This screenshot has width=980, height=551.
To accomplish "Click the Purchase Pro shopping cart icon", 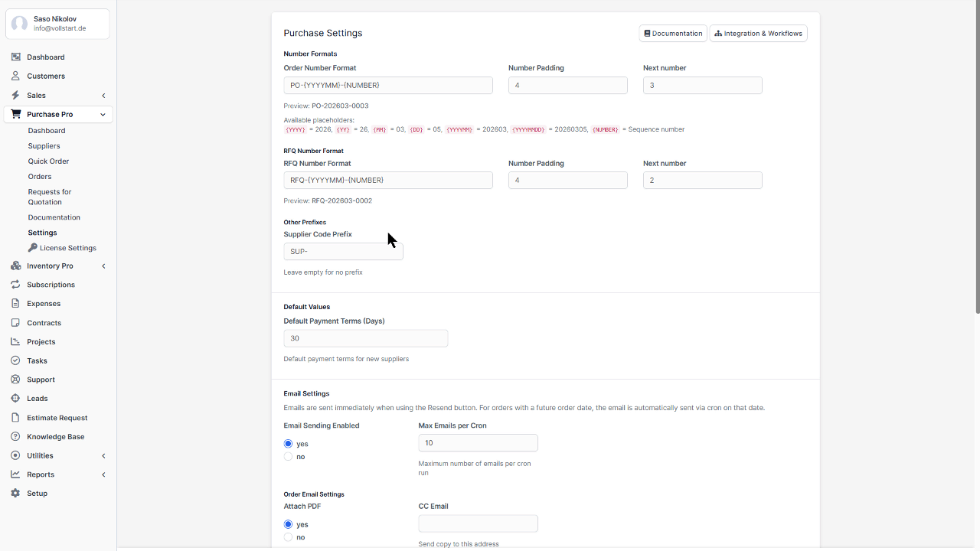I will click(x=15, y=114).
